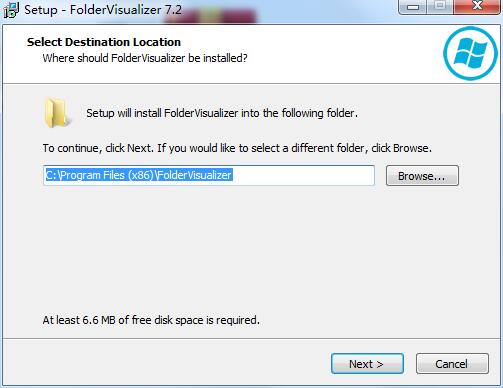Click the 6.6 MB free disk space notice
This screenshot has width=503, height=388.
point(151,320)
